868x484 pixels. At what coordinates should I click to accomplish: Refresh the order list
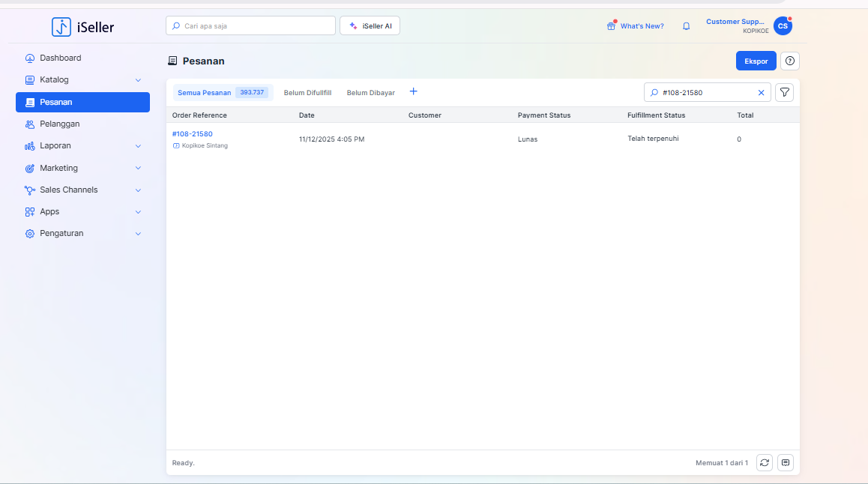(x=764, y=463)
